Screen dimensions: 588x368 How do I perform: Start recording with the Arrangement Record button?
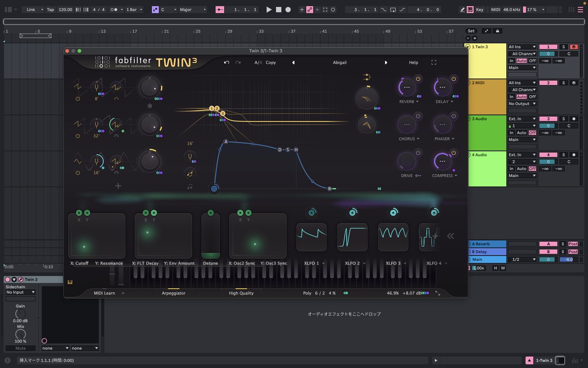[x=288, y=9]
